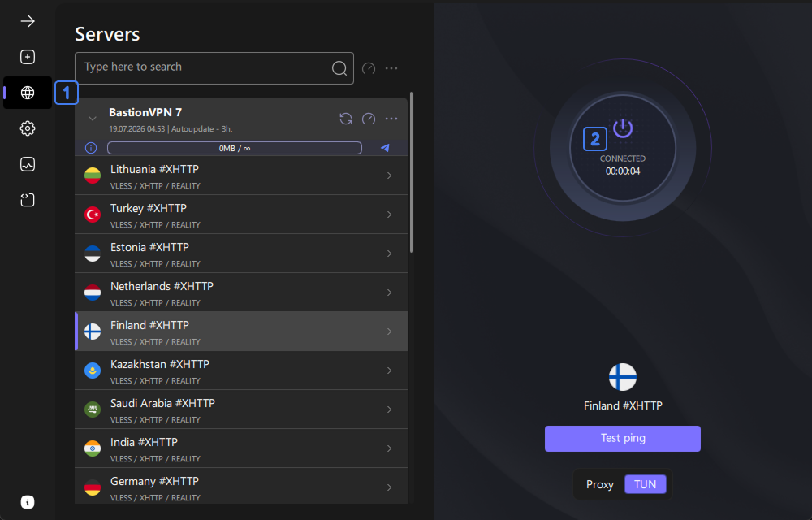Viewport: 812px width, 520px height.
Task: Click the large Finland flag in connection panel
Action: tap(623, 377)
